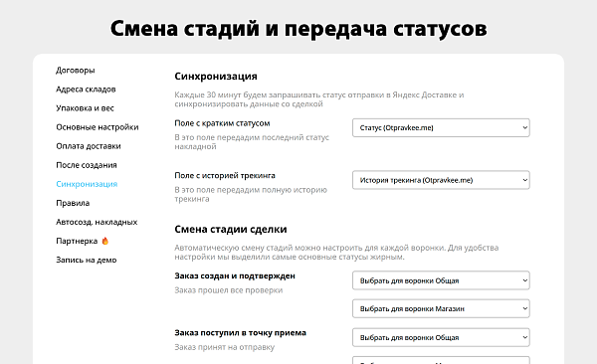Go to Автосозд. накладных settings
This screenshot has height=364, width=597.
tap(97, 222)
